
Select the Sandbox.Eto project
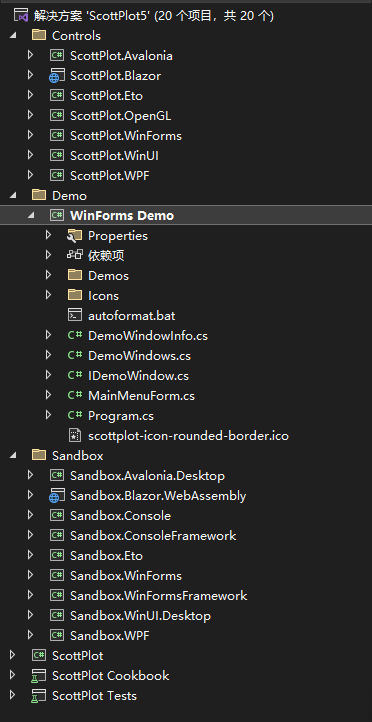pos(106,556)
